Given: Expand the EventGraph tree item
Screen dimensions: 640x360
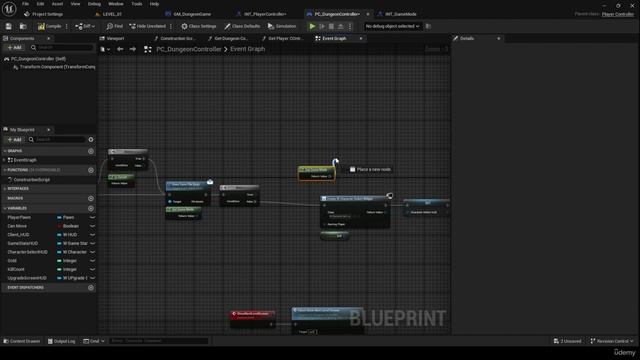Looking at the screenshot, I should [x=4, y=160].
